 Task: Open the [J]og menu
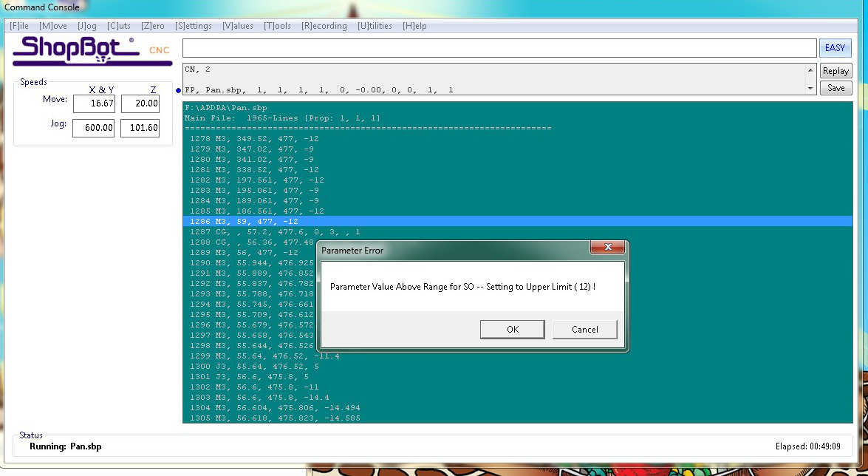(x=87, y=26)
